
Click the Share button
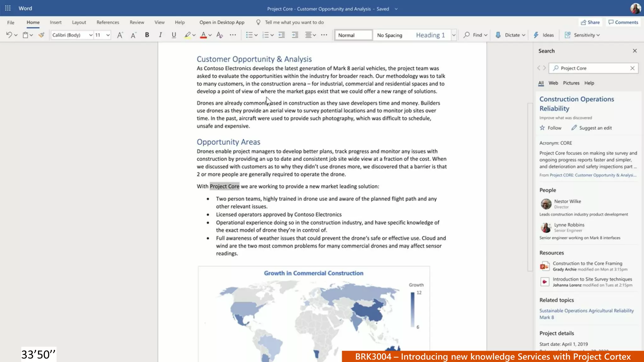[590, 22]
